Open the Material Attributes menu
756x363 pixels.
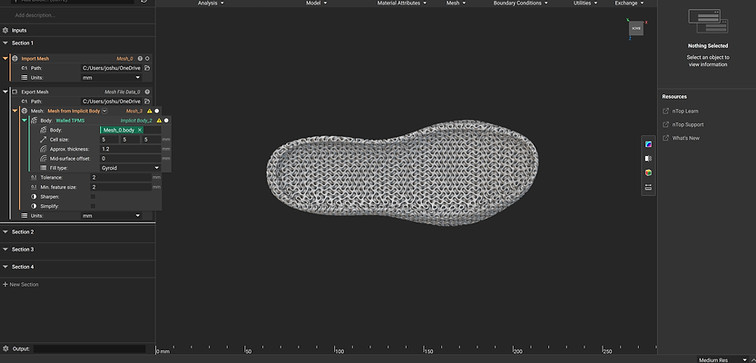402,3
